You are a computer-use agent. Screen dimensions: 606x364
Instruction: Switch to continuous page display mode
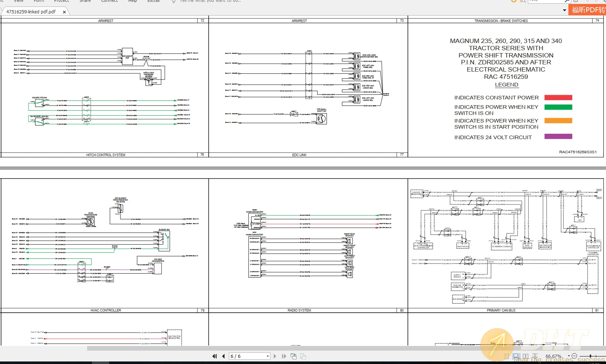click(516, 356)
